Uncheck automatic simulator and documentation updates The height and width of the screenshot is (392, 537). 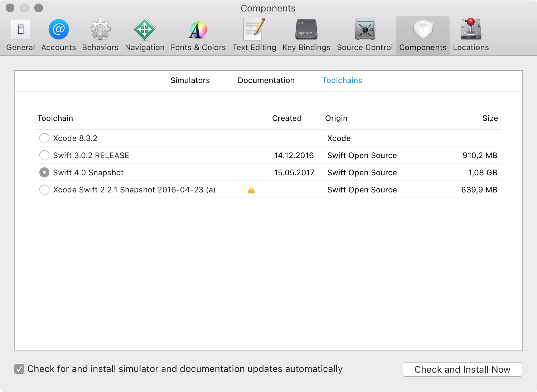coord(19,369)
